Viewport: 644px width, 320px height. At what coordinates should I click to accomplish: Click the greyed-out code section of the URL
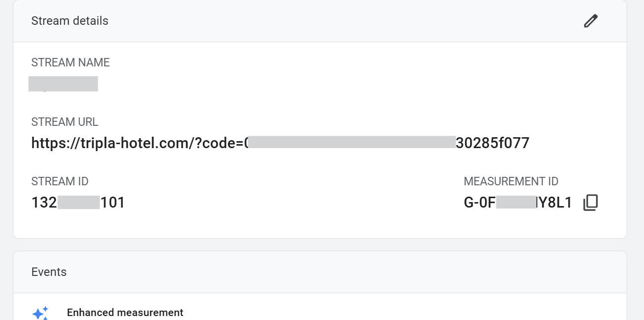pyautogui.click(x=351, y=143)
